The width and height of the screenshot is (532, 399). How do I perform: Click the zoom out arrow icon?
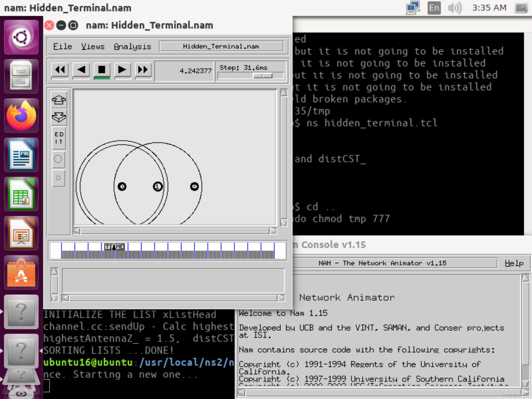click(x=59, y=117)
